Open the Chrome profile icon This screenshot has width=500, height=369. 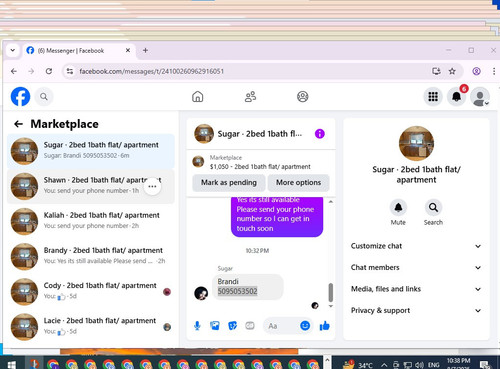[477, 71]
